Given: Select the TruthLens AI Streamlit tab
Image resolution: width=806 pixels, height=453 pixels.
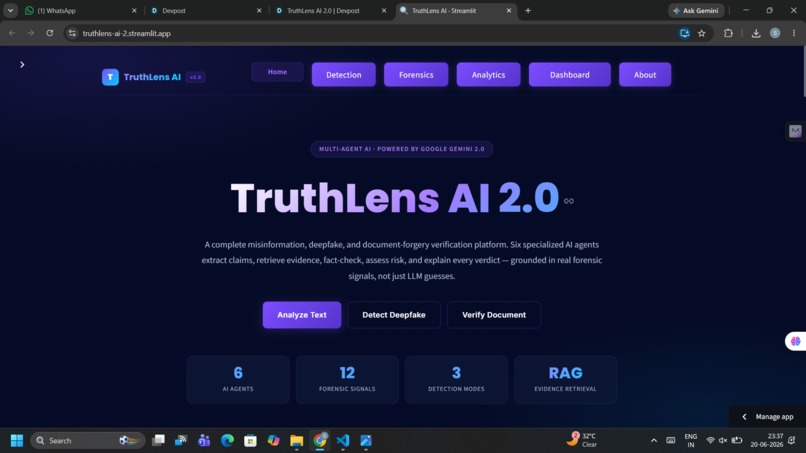Looking at the screenshot, I should [456, 10].
